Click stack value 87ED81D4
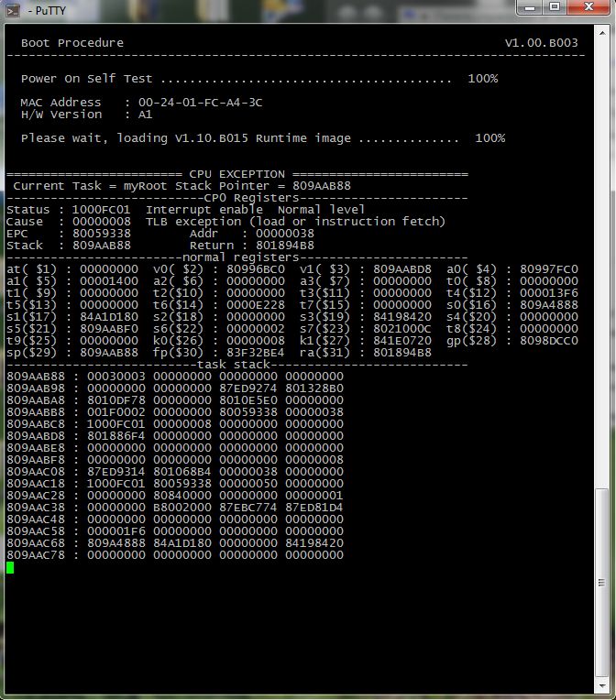616x700 pixels. (314, 508)
